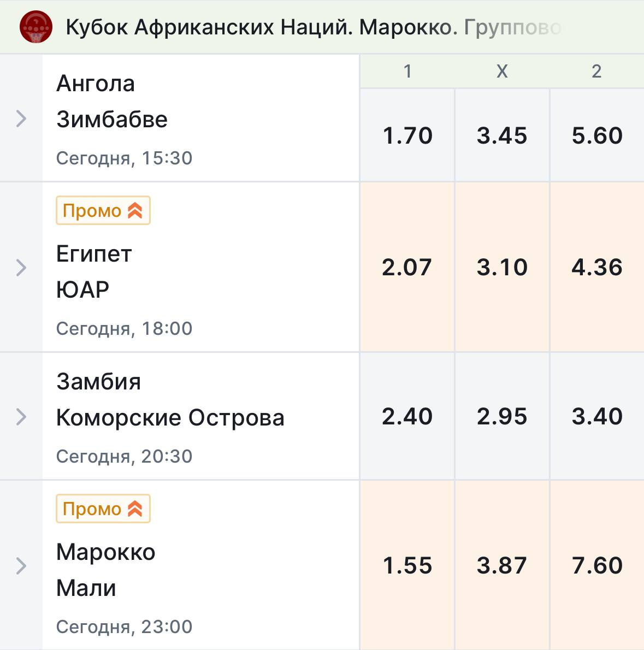644x650 pixels.
Task: Expand the Замбия – Коморские Острова match chevron
Action: coord(21,417)
